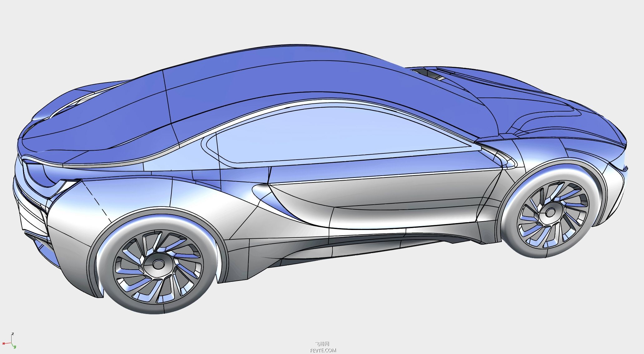Viewport: 644px width, 354px height.
Task: Select the front wheel center hub
Action: (x=550, y=213)
